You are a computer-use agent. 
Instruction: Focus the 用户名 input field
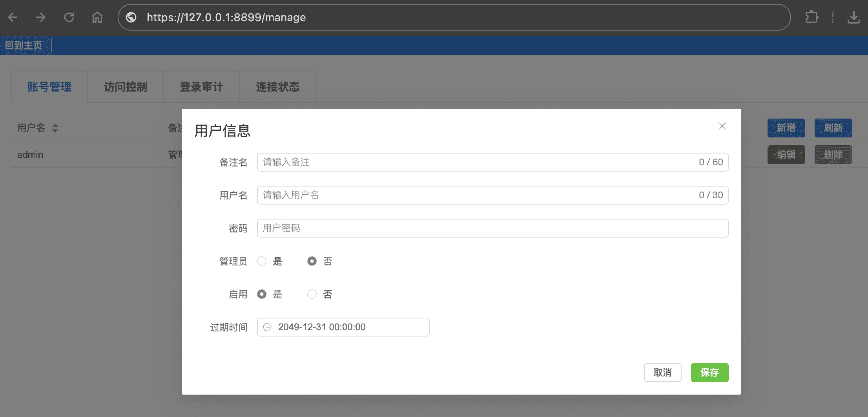click(x=493, y=195)
